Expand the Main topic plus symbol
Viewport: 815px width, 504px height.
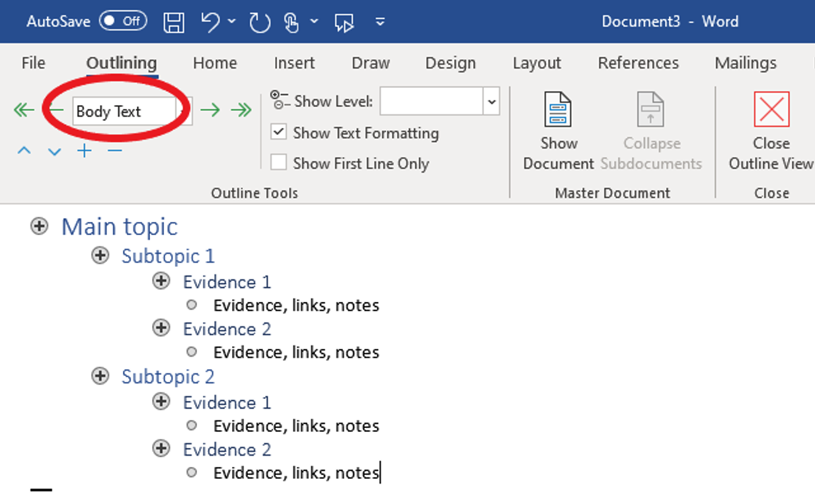click(x=40, y=227)
